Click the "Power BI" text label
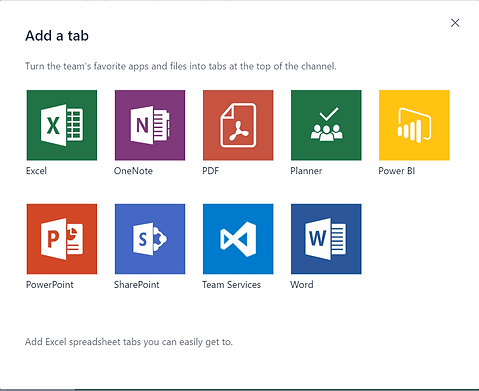Screen dimensions: 479x391 point(397,171)
